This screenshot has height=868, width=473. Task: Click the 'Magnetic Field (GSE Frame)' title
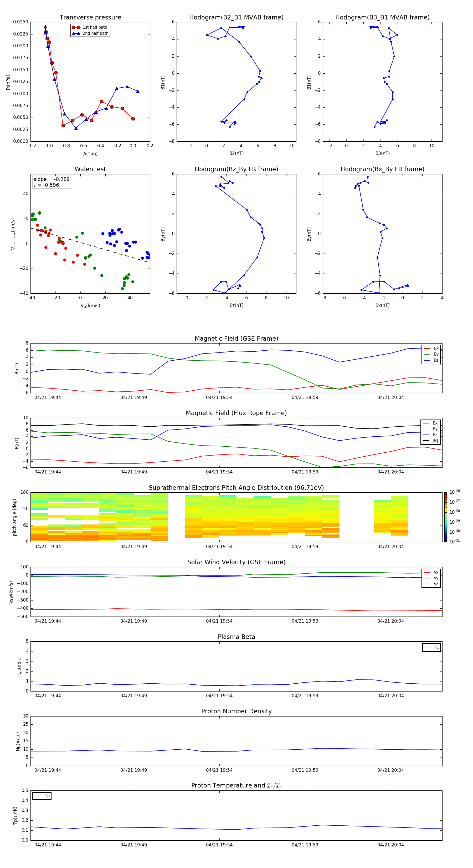(x=236, y=338)
